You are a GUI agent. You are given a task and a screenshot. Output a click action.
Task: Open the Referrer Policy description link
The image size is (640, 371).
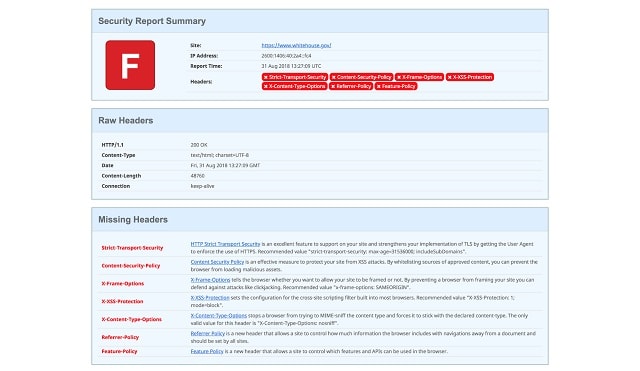[x=207, y=333]
